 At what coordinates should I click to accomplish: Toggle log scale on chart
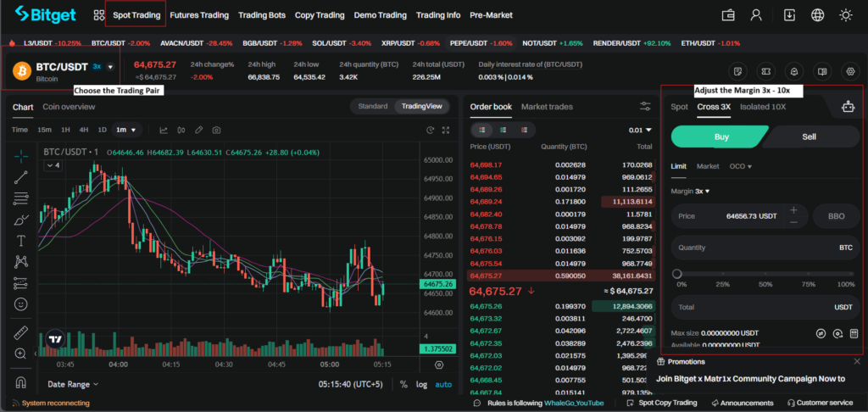point(422,384)
